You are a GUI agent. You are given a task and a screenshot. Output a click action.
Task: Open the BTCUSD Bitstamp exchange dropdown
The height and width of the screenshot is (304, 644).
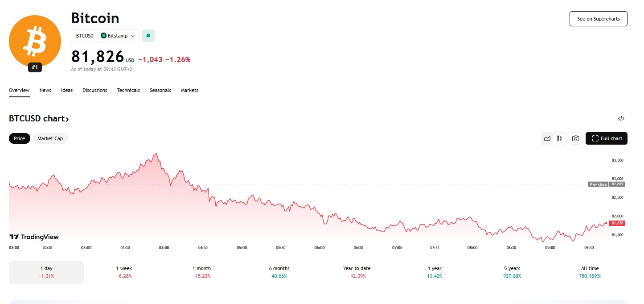[105, 36]
